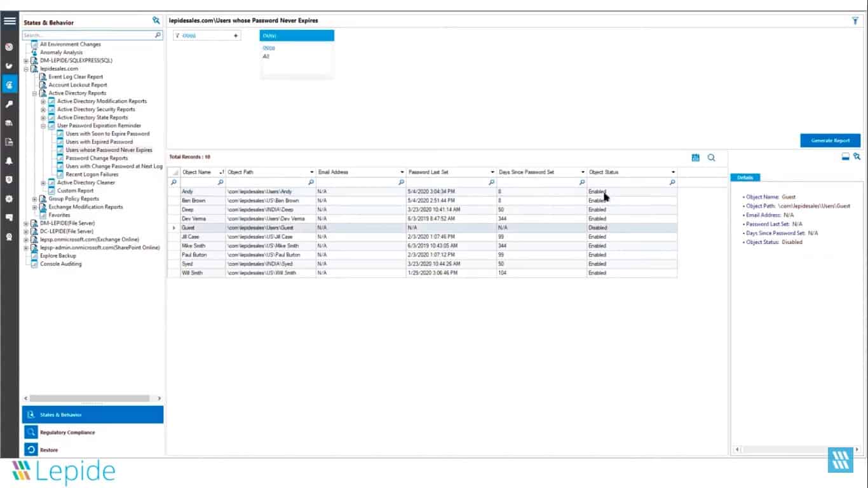Open the bell alerts icon in sidebar
The height and width of the screenshot is (488, 868).
click(x=10, y=161)
